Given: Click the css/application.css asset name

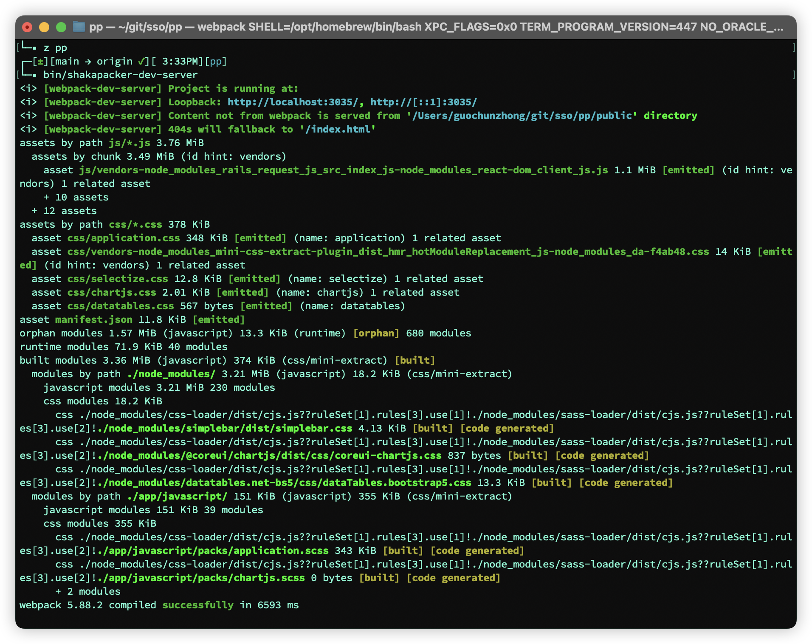Looking at the screenshot, I should pyautogui.click(x=124, y=238).
